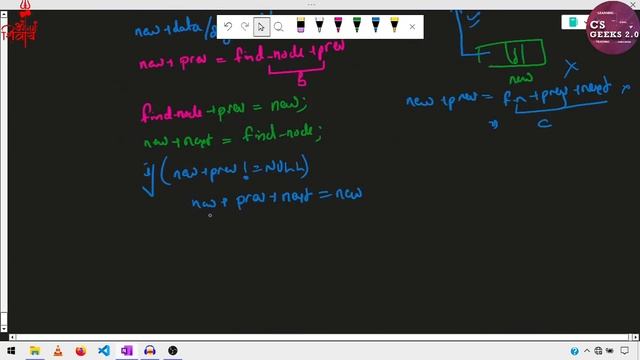The height and width of the screenshot is (360, 640).
Task: Redo the undone stroke
Action: coord(245,27)
